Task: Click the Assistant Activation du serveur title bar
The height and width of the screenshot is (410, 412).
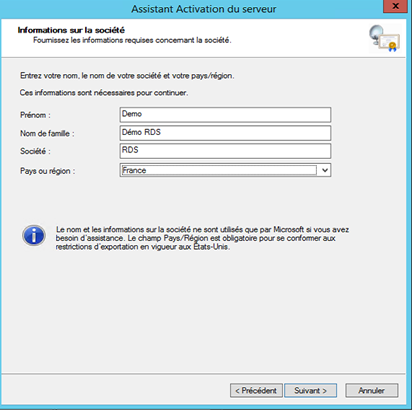Action: (204, 9)
